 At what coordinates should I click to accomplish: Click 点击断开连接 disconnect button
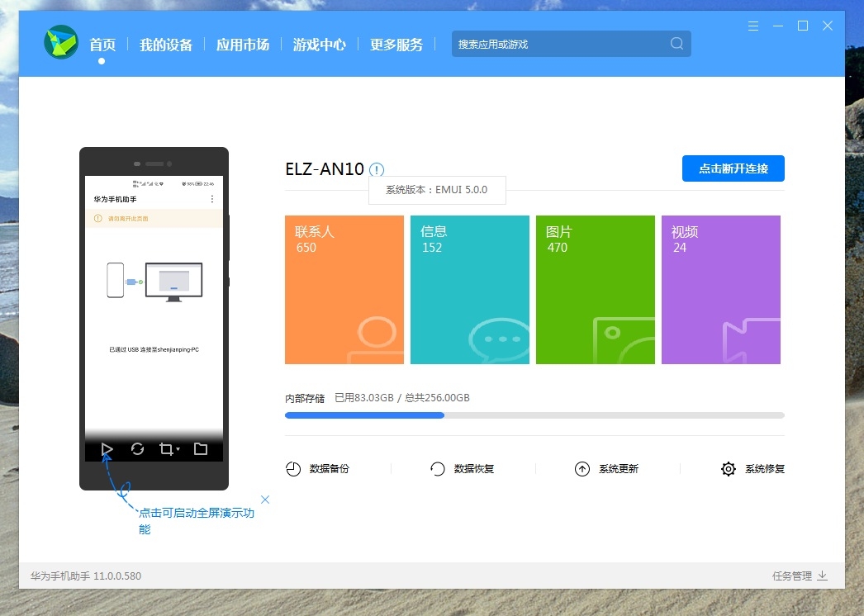tap(733, 168)
